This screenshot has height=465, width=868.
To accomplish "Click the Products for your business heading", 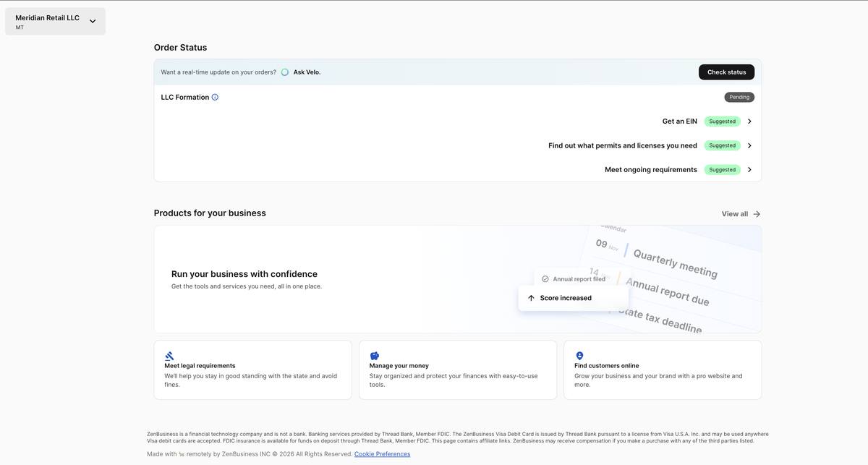I will click(x=210, y=213).
